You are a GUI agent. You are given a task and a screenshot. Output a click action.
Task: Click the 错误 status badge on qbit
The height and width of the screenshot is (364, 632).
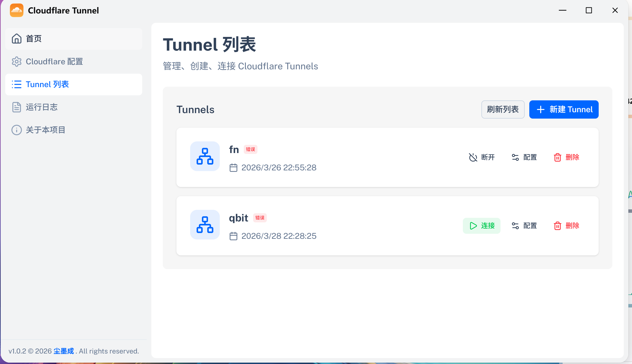(x=260, y=218)
